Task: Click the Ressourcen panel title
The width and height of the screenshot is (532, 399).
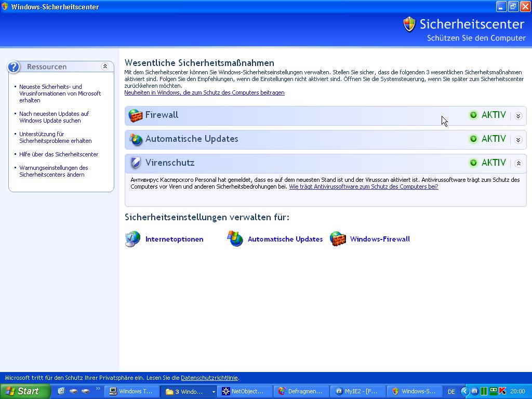Action: point(47,67)
